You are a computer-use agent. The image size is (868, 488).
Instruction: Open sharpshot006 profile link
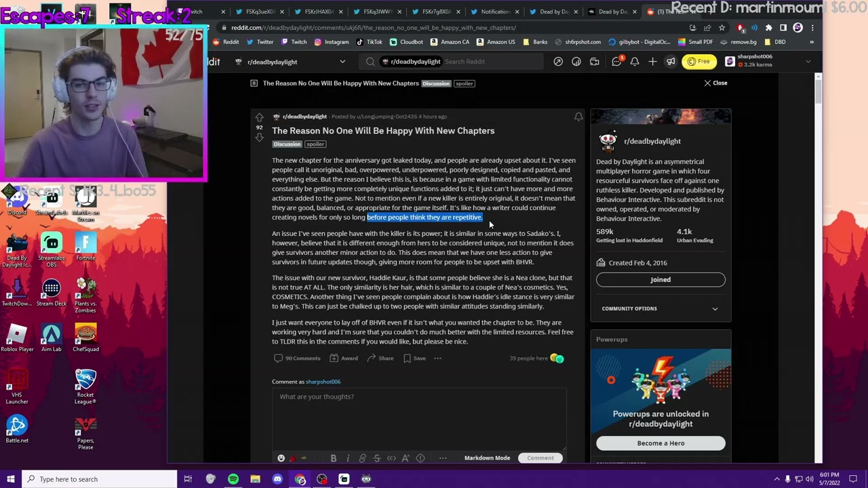point(323,382)
